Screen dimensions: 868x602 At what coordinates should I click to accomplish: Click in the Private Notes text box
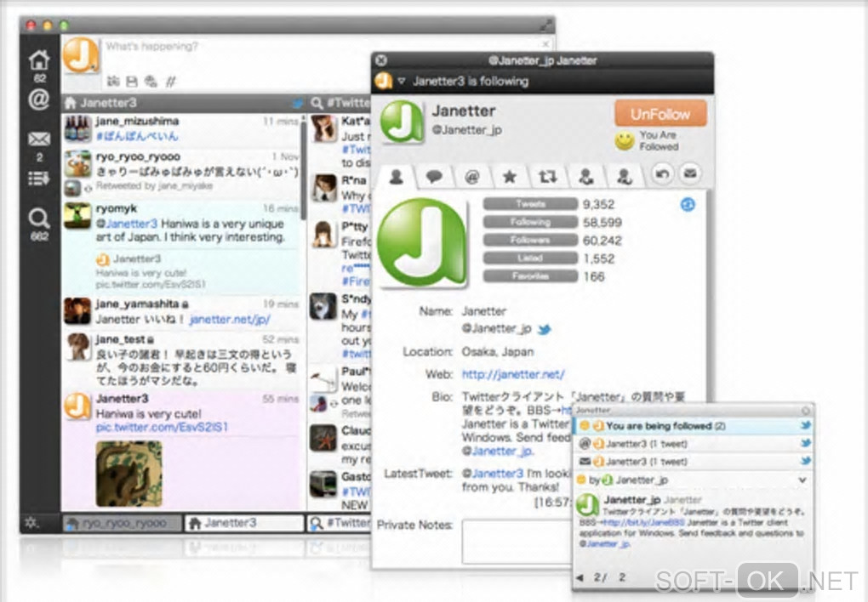click(x=517, y=542)
